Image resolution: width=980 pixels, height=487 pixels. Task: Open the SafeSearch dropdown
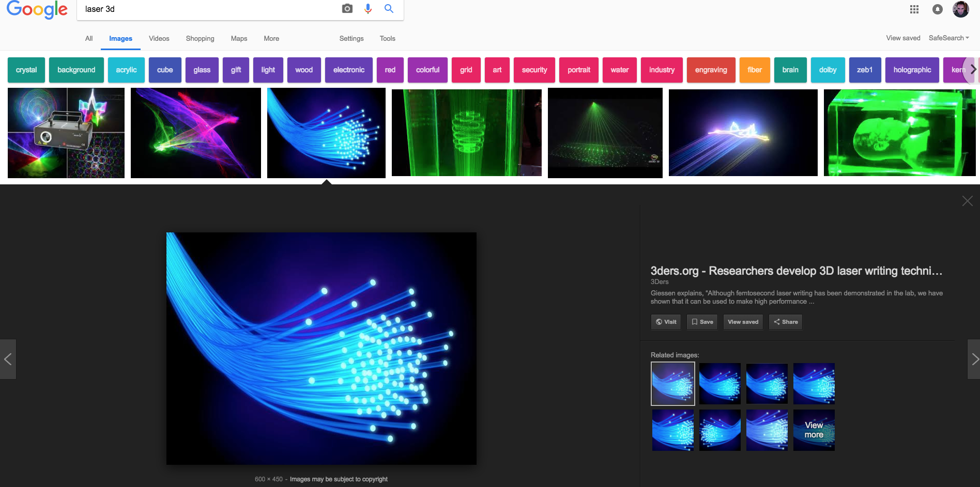949,38
